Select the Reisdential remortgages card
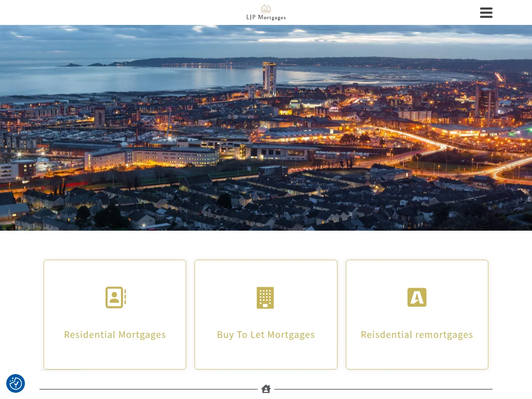The width and height of the screenshot is (532, 399). [417, 314]
